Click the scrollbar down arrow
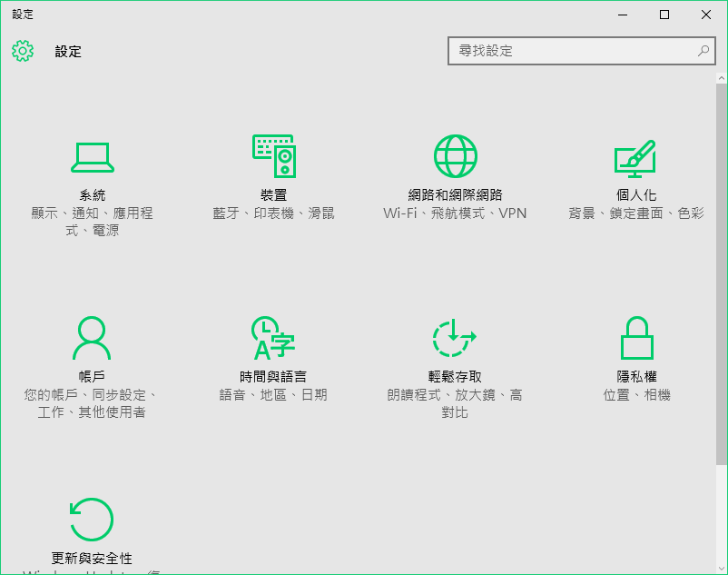The width and height of the screenshot is (728, 575). 722,569
